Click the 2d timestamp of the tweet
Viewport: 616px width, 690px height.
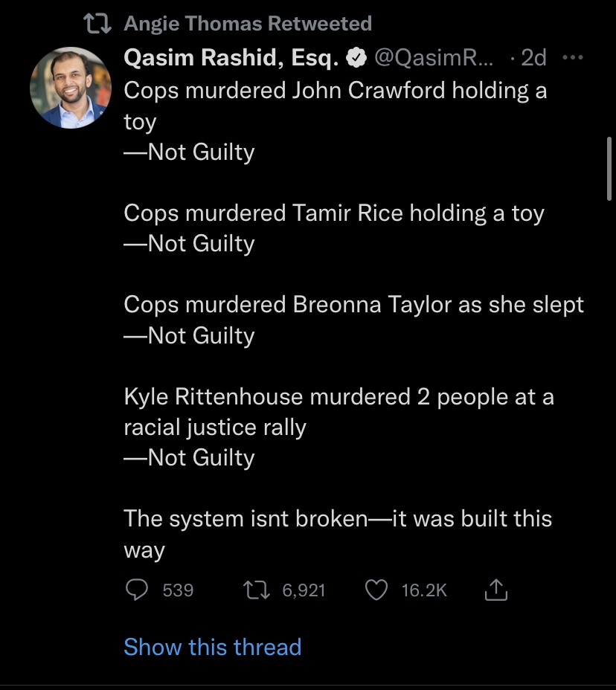coord(533,58)
